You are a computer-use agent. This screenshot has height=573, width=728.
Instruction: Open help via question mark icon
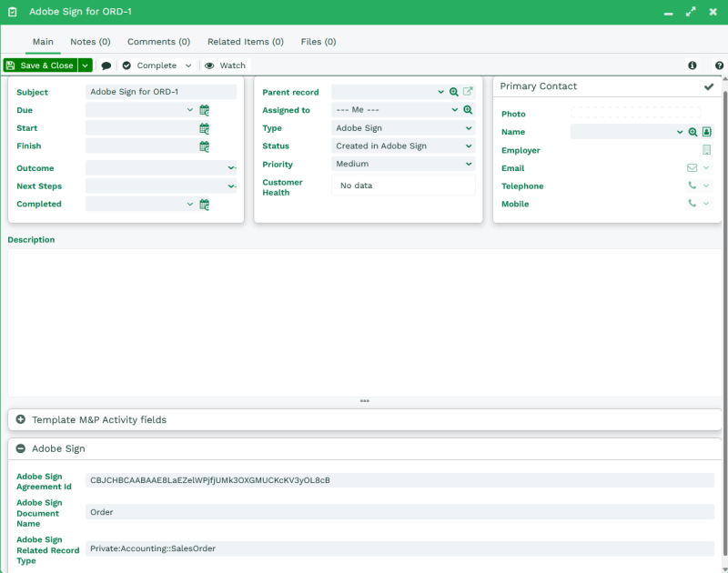tap(719, 65)
